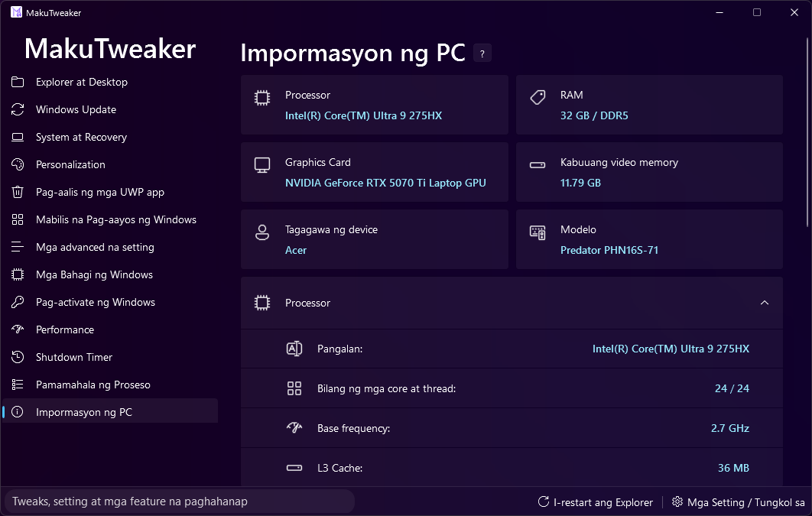Click the RAM tag icon
This screenshot has width=812, height=516.
click(538, 97)
